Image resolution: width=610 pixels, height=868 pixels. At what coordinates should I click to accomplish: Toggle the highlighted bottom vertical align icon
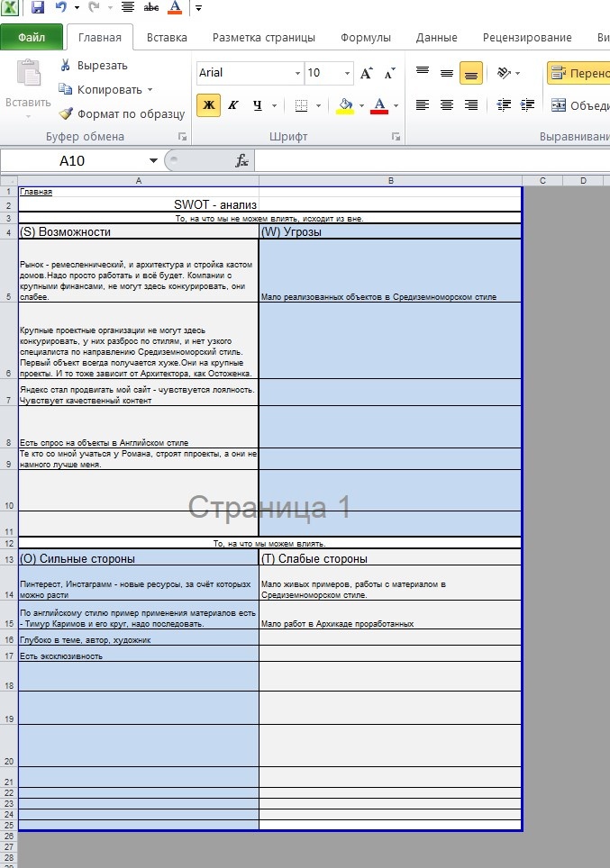tap(471, 73)
